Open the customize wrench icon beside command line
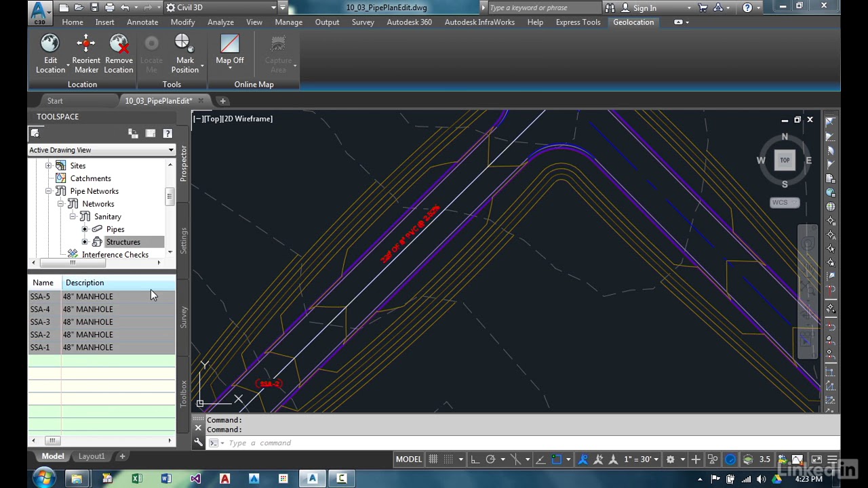The width and height of the screenshot is (868, 488). coord(198,443)
